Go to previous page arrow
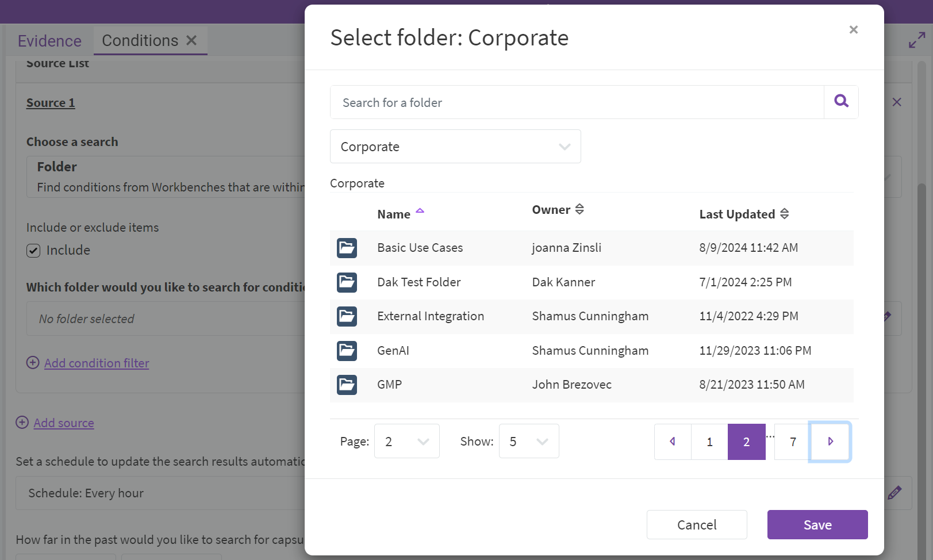933x560 pixels. (x=673, y=442)
